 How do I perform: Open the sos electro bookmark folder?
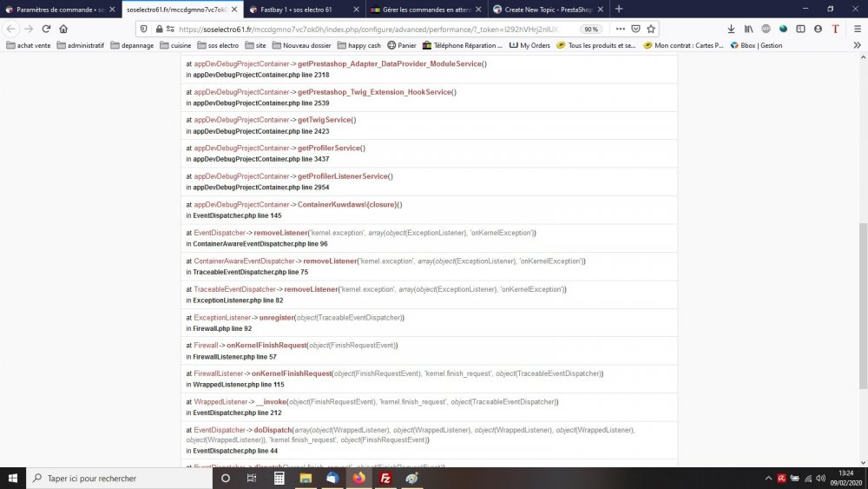(218, 45)
